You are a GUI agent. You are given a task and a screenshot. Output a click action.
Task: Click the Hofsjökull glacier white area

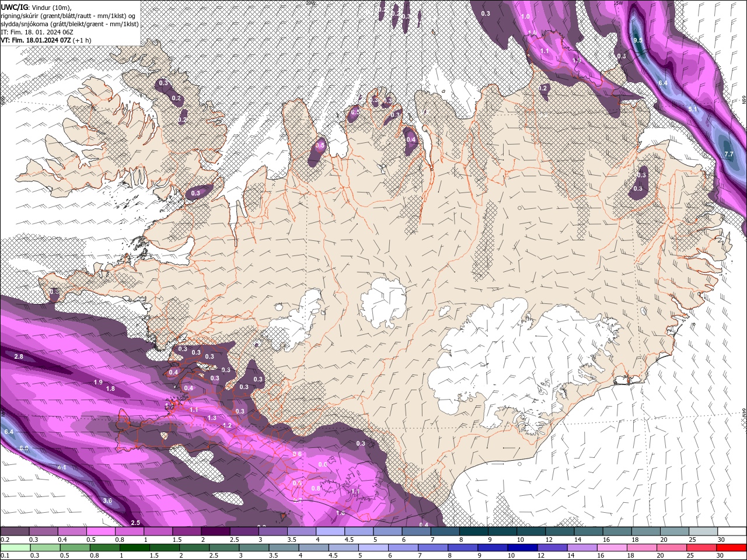pyautogui.click(x=383, y=303)
